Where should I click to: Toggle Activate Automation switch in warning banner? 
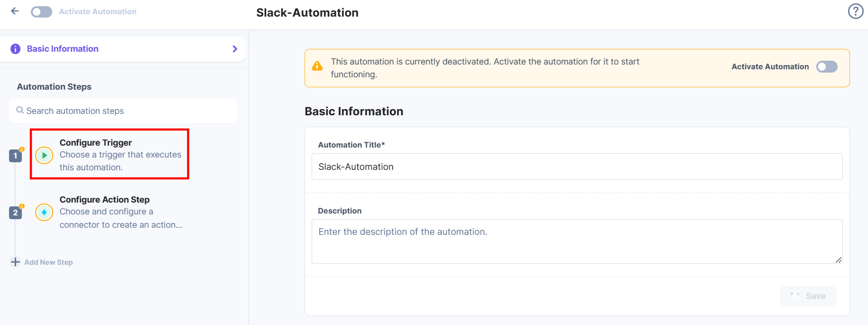(827, 67)
